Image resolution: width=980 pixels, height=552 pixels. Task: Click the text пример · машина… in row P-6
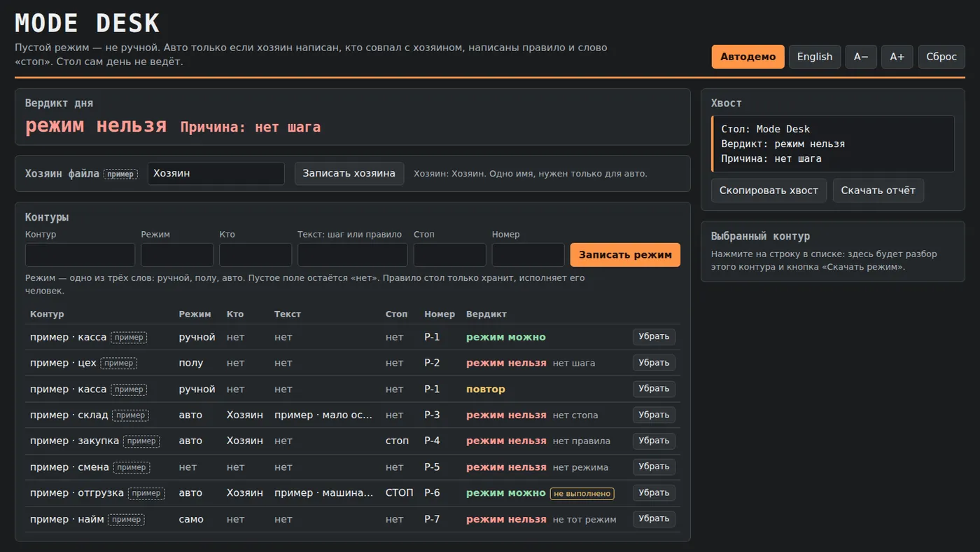(x=324, y=492)
